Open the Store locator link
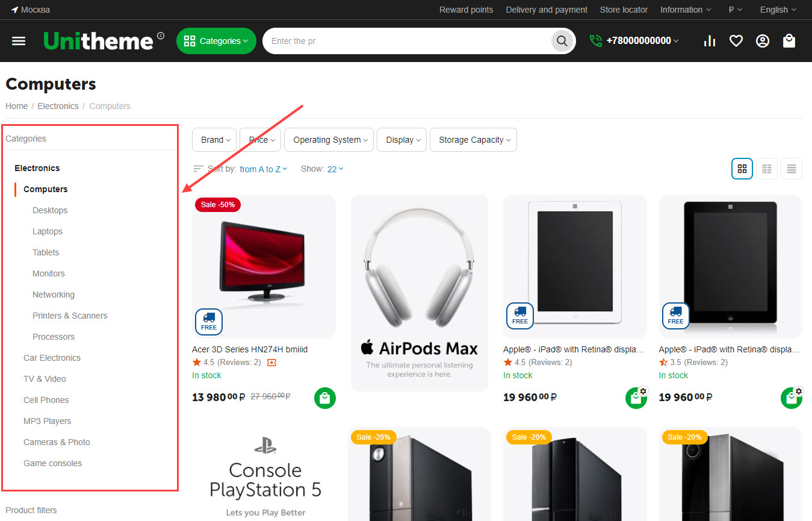812x521 pixels. (624, 10)
